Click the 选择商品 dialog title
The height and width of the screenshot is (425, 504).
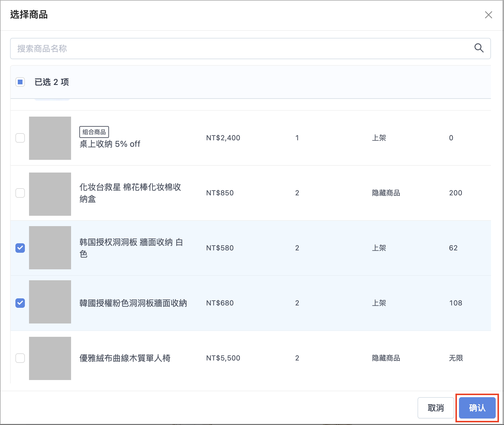pos(29,15)
